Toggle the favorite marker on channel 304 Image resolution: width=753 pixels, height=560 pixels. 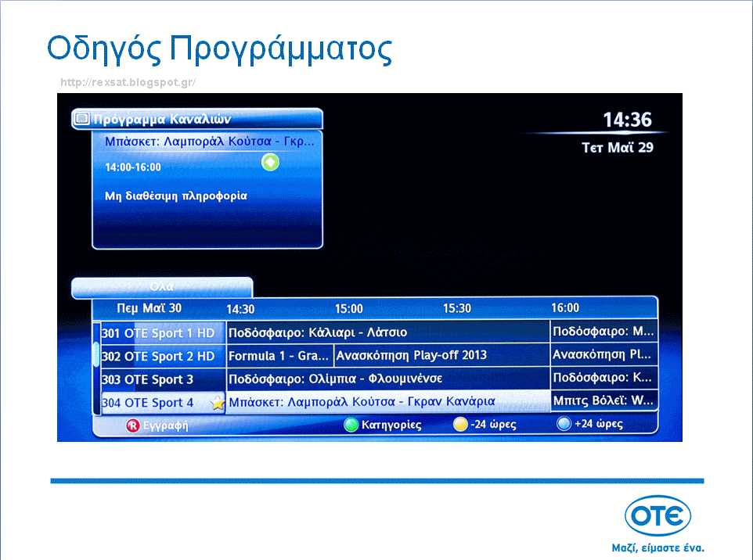[x=217, y=401]
